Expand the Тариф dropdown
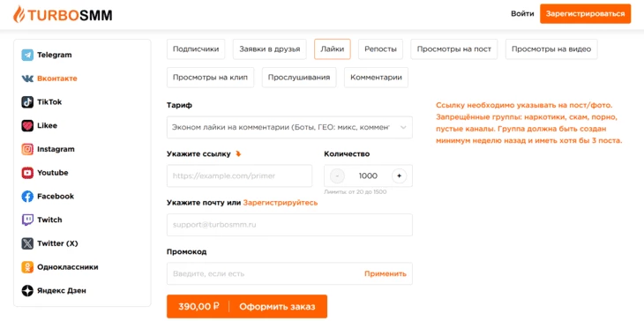The width and height of the screenshot is (644, 321). tap(289, 127)
